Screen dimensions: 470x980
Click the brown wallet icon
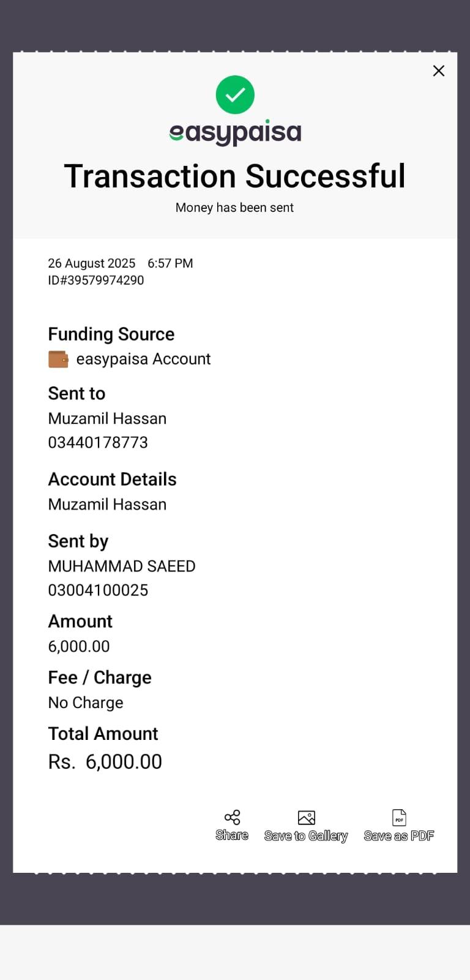pos(58,359)
